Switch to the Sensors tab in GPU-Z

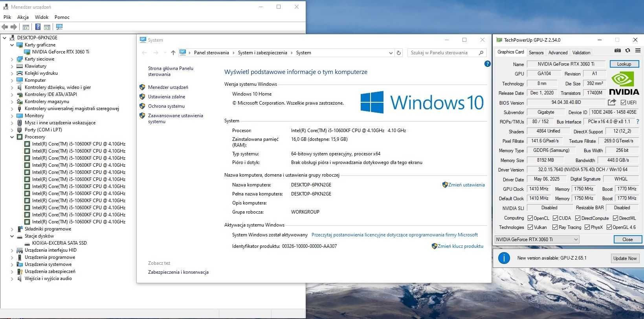pyautogui.click(x=536, y=53)
